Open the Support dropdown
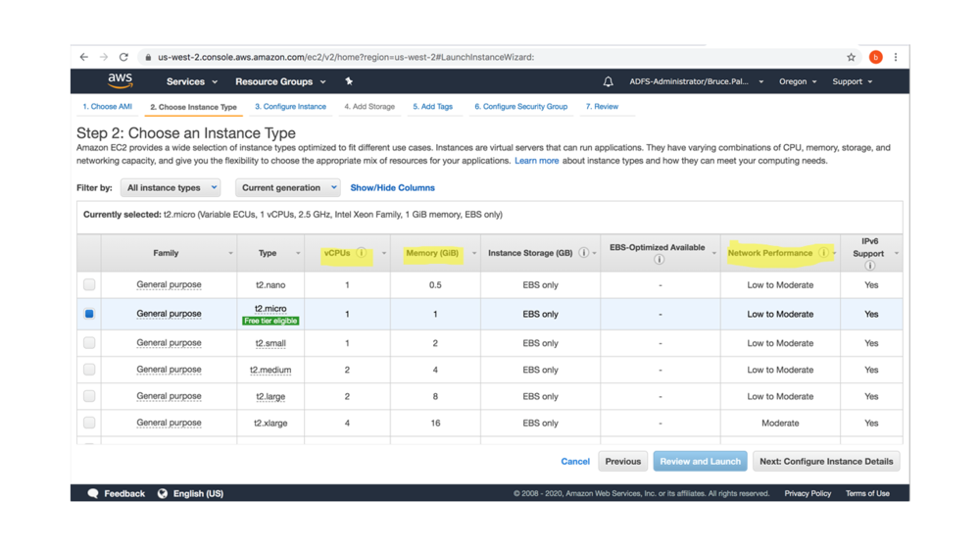 pyautogui.click(x=852, y=81)
